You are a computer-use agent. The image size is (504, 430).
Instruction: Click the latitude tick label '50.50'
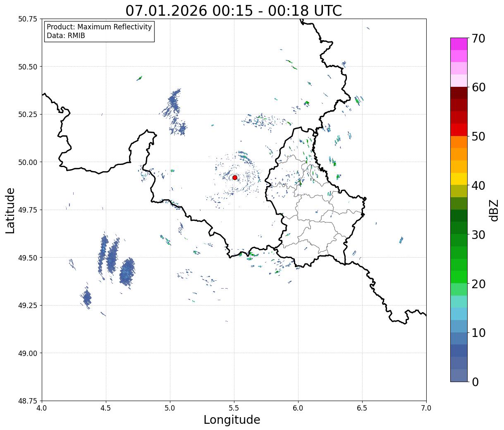(28, 67)
